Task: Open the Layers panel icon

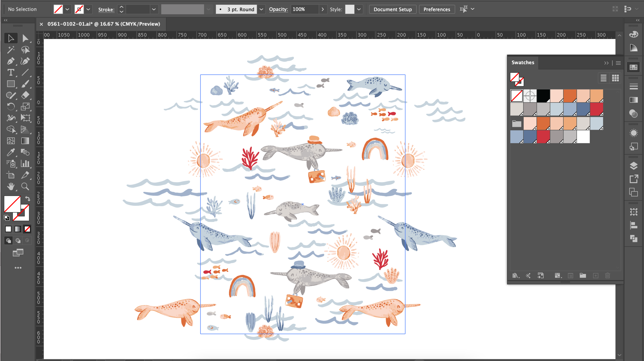Action: (633, 166)
